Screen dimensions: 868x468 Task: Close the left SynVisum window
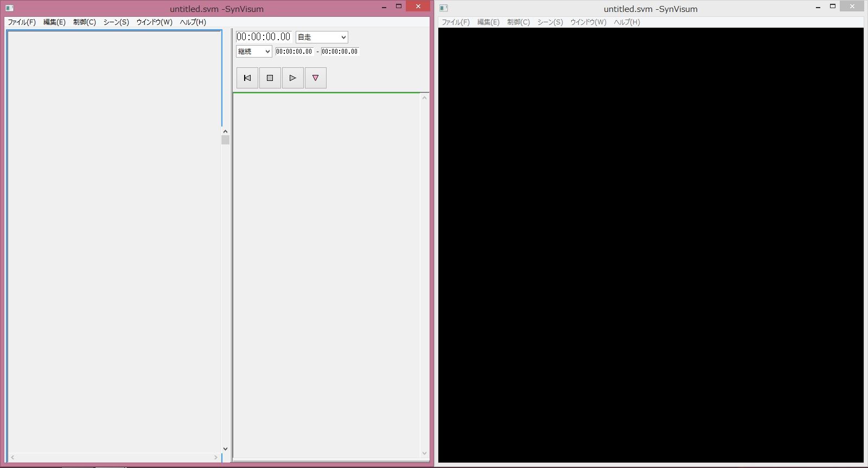[418, 7]
